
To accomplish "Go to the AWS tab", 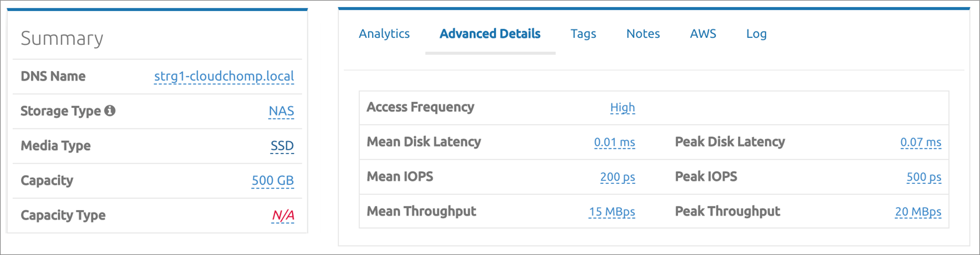I will [x=703, y=34].
